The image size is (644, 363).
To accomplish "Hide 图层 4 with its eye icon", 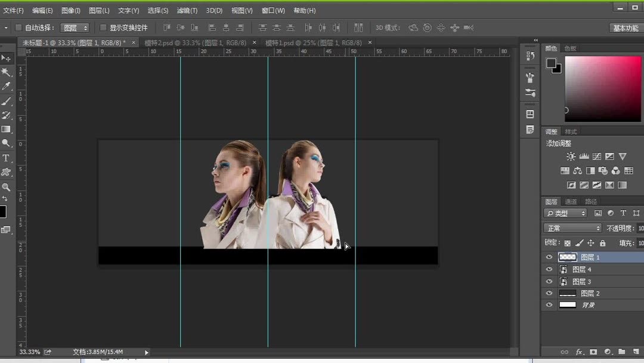I will tap(549, 269).
